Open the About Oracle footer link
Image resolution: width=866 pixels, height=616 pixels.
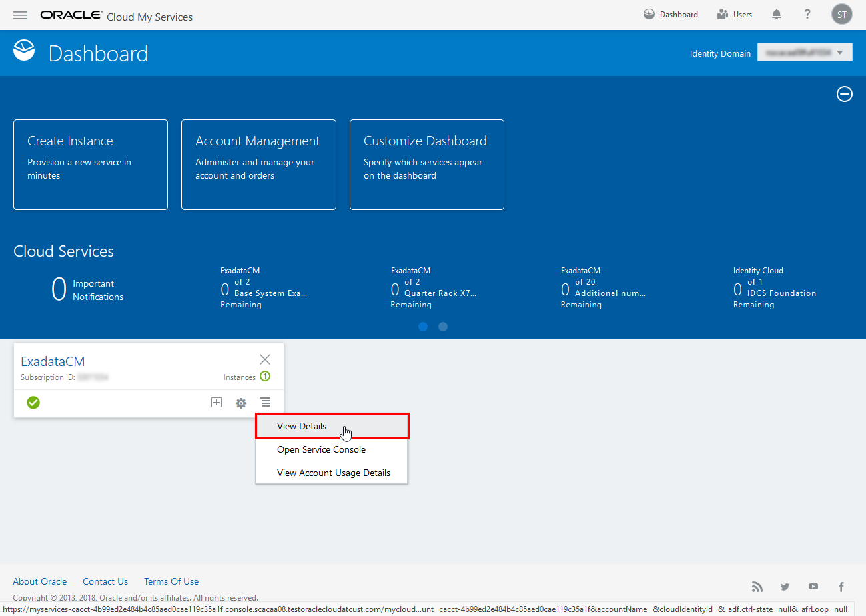[x=40, y=581]
